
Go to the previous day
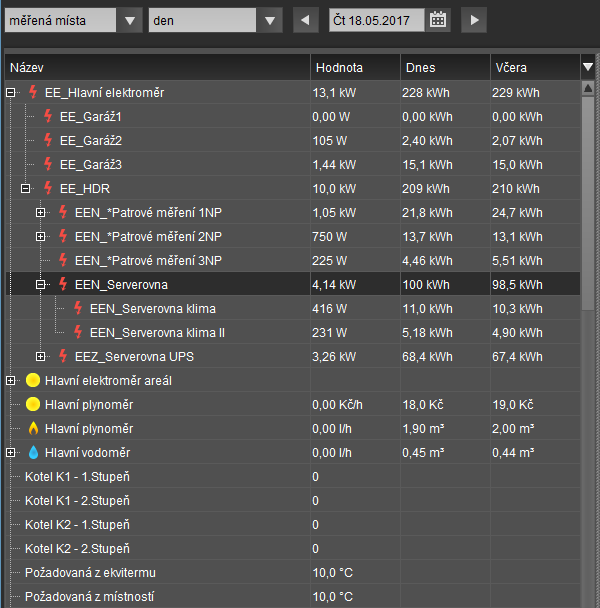(x=304, y=19)
